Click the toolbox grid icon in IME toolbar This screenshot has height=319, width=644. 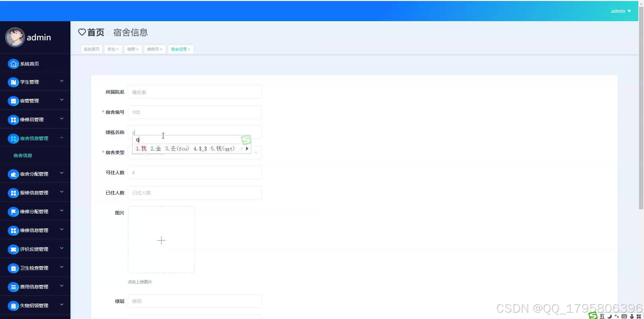click(639, 316)
